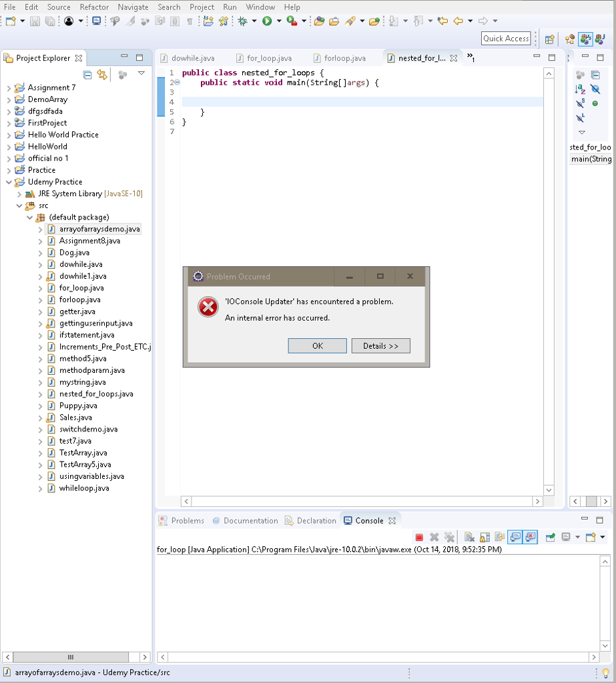616x683 pixels.
Task: Click the Console scroll right arrow
Action: click(594, 657)
